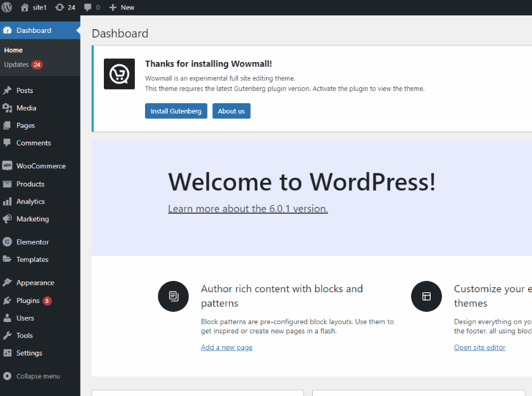The height and width of the screenshot is (396, 532).
Task: Click the 0 comments count in admin bar
Action: tap(98, 8)
